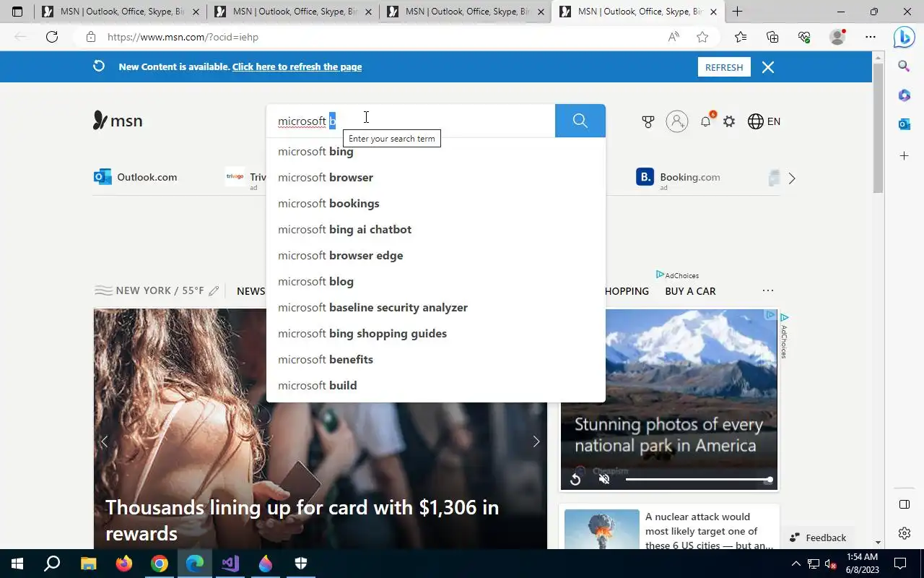
Task: Open Windows Start menu
Action: [x=17, y=564]
